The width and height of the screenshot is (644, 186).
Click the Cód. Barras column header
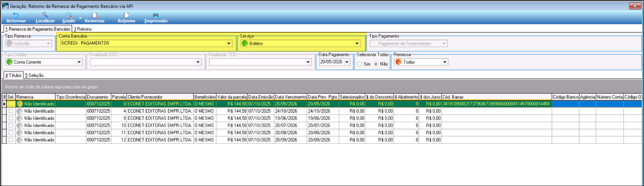tap(496, 97)
